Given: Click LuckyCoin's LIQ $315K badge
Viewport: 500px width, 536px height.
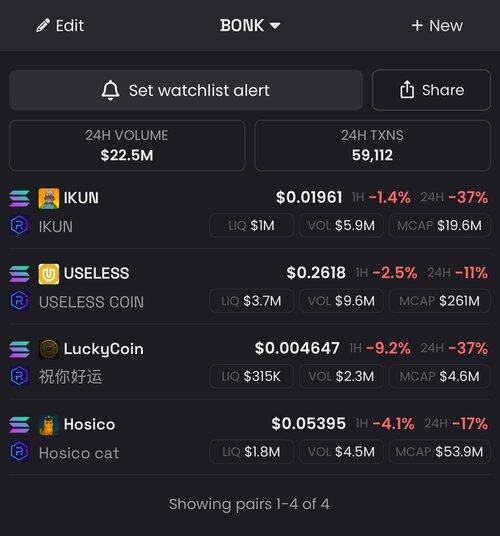Looking at the screenshot, I should click(251, 376).
